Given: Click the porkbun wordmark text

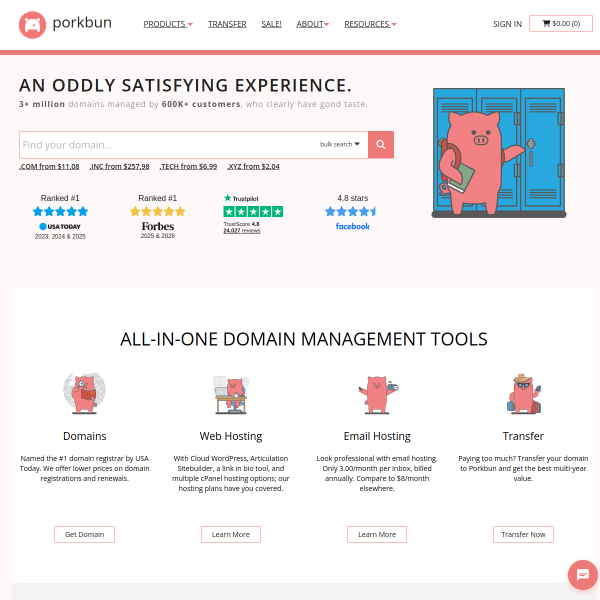Looking at the screenshot, I should click(82, 23).
